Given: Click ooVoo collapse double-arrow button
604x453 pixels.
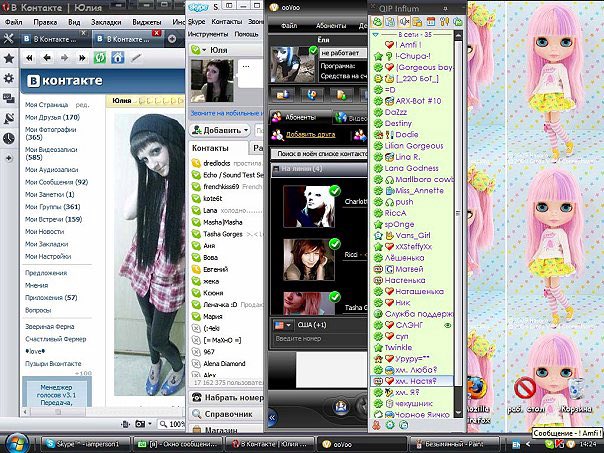Looking at the screenshot, I should [272, 417].
